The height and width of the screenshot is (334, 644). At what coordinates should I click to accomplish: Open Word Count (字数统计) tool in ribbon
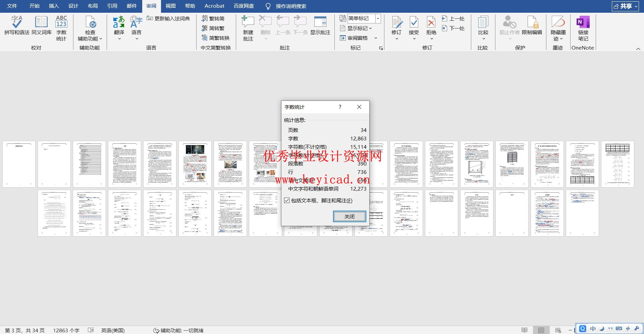[x=61, y=28]
